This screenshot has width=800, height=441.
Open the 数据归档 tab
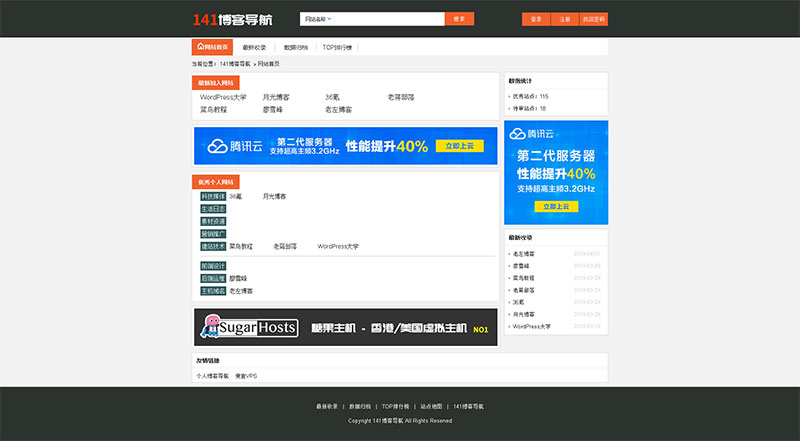296,47
